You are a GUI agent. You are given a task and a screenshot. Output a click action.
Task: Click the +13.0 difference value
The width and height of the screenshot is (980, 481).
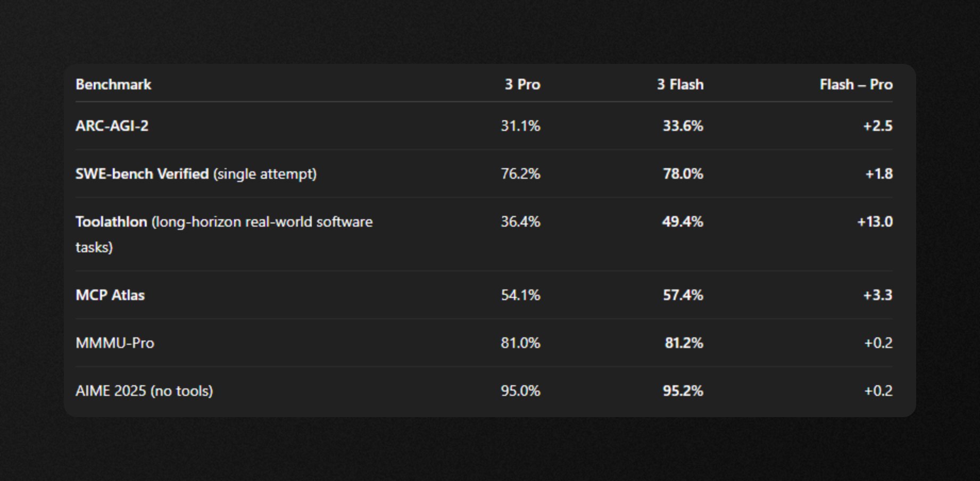pos(875,222)
